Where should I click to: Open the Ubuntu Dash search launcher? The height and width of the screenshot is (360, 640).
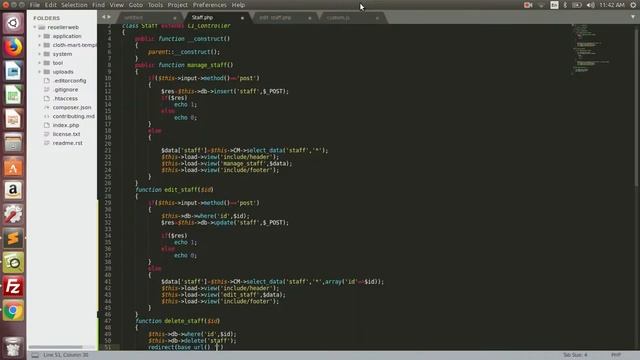13,23
